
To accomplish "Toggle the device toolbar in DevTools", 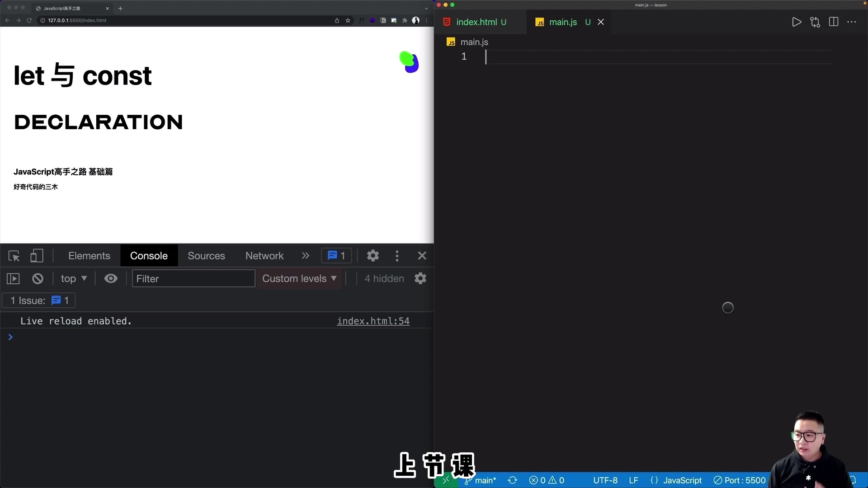I will pos(37,256).
